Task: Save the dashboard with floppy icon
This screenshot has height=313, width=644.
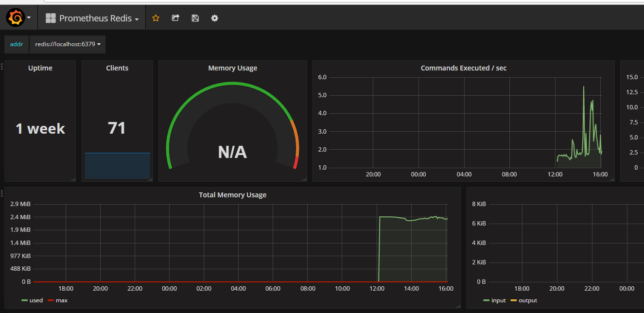Action: point(195,18)
